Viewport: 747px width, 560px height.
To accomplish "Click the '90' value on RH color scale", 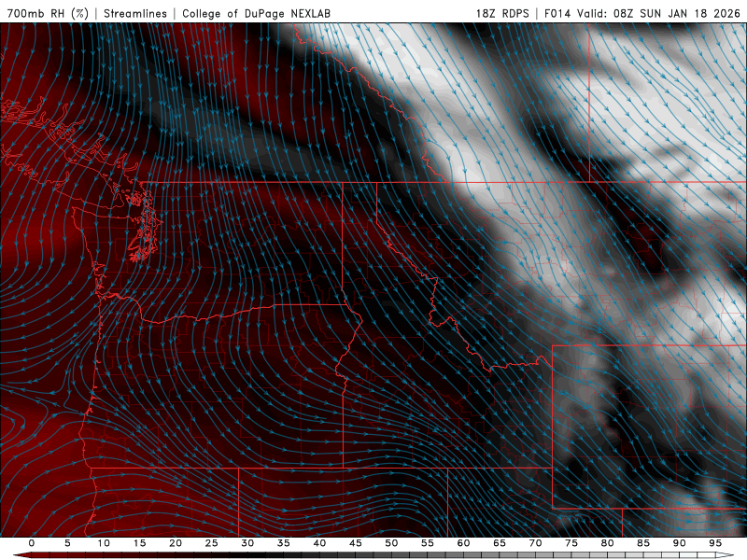I will [680, 543].
